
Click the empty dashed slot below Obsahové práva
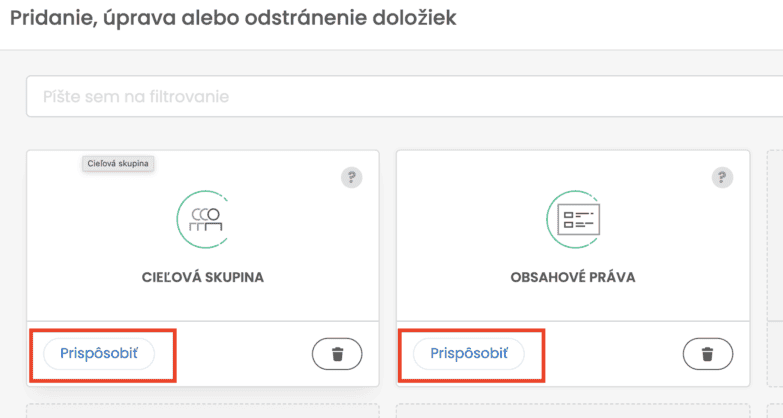click(x=573, y=410)
